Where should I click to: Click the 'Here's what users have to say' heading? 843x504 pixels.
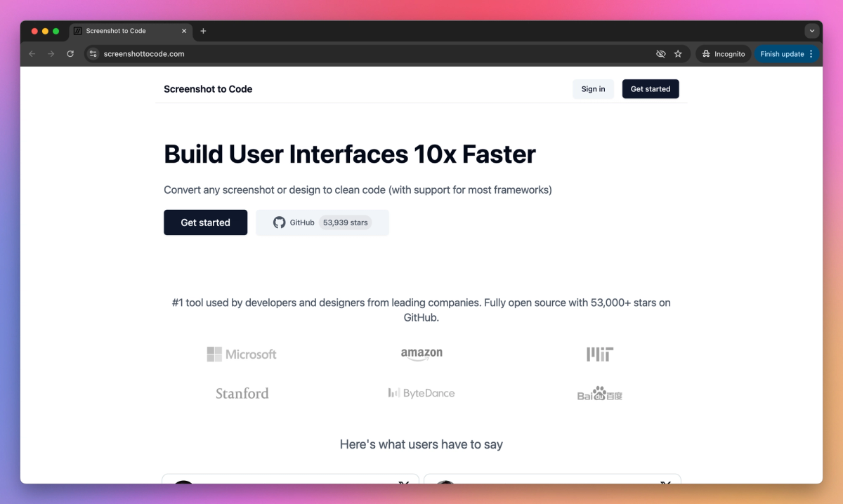[x=421, y=444]
